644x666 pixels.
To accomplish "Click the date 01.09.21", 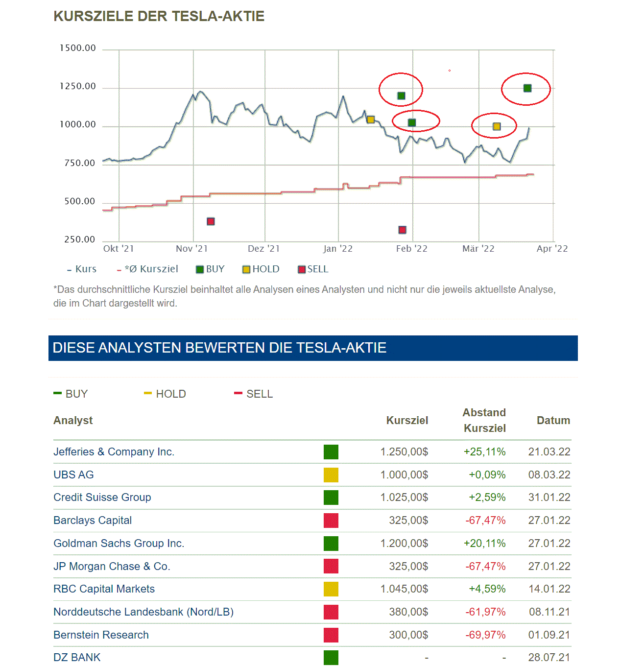I will pos(549,635).
